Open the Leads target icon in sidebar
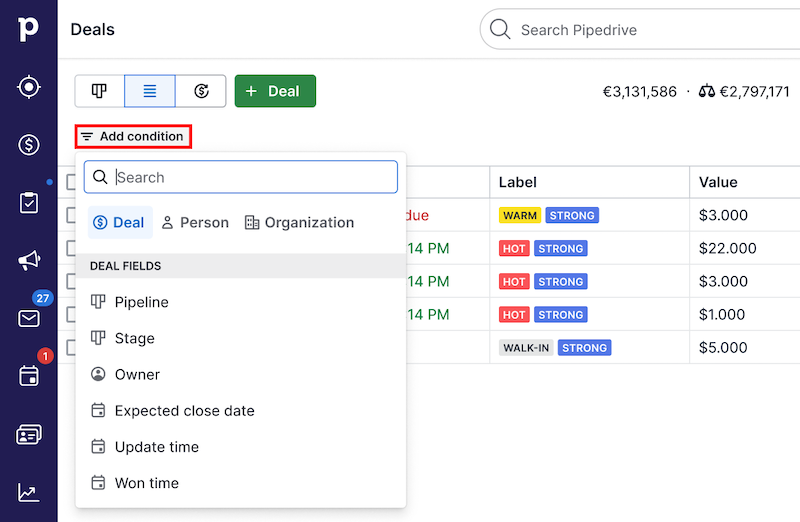 [29, 88]
